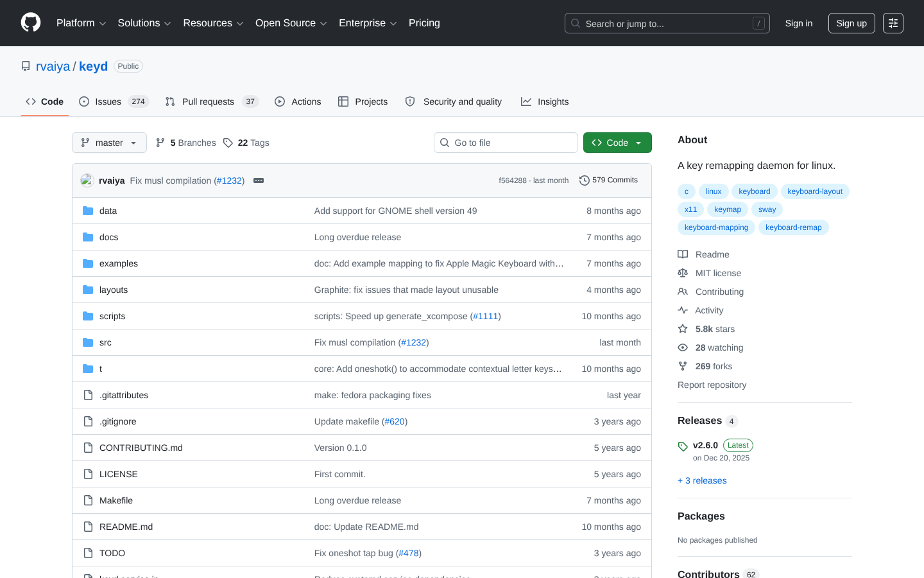
Task: Open the master branch selector dropdown
Action: [x=109, y=143]
